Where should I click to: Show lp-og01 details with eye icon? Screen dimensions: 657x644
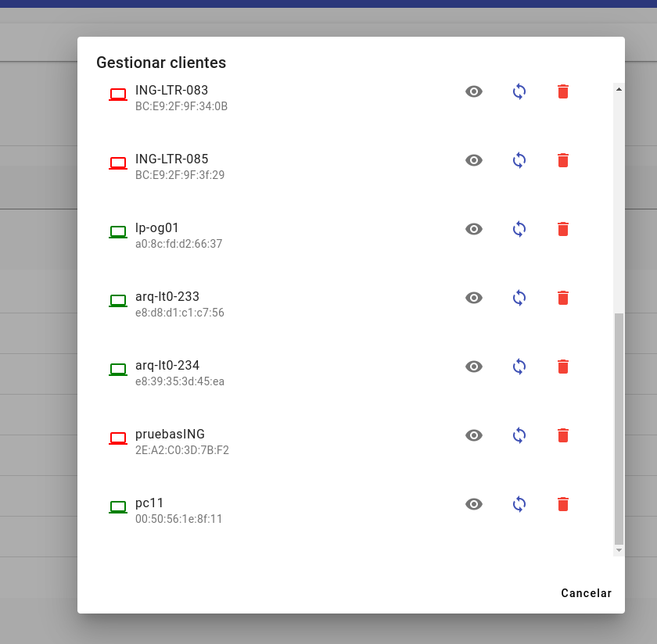[474, 229]
